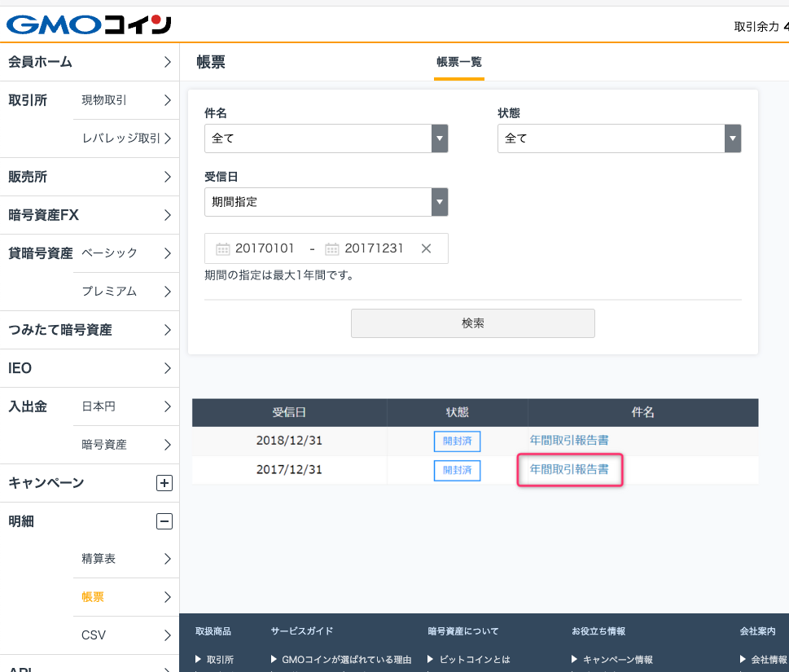The width and height of the screenshot is (789, 672).
Task: Collapse the 明細 section with the minus icon
Action: coord(164,521)
